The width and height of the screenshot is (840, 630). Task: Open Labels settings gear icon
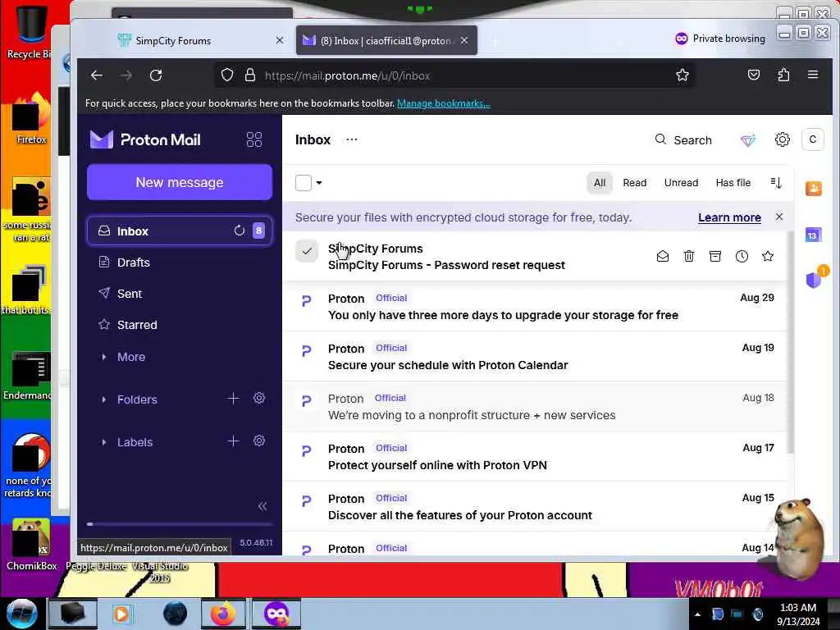click(258, 441)
